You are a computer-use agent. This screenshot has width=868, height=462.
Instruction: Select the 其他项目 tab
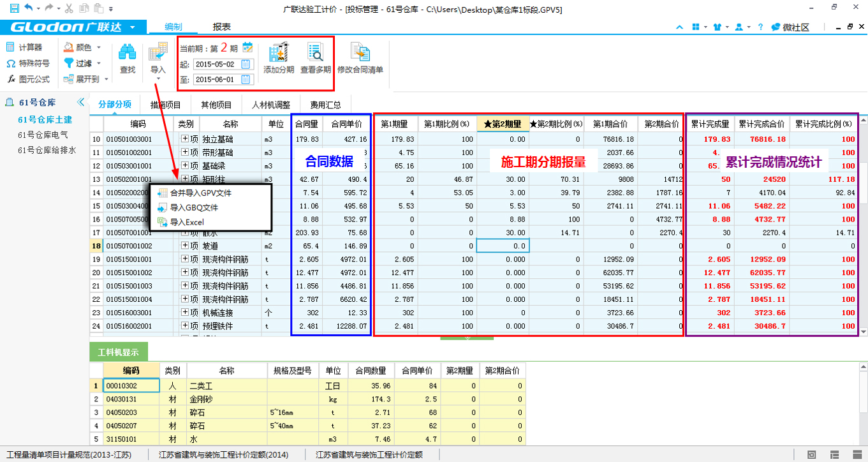click(216, 105)
